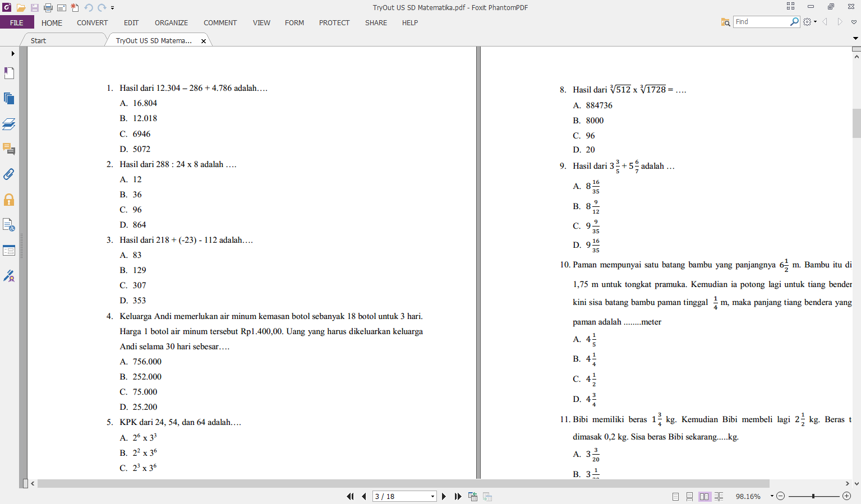
Task: Close the TryOut US SD Matematika document tab
Action: (204, 41)
